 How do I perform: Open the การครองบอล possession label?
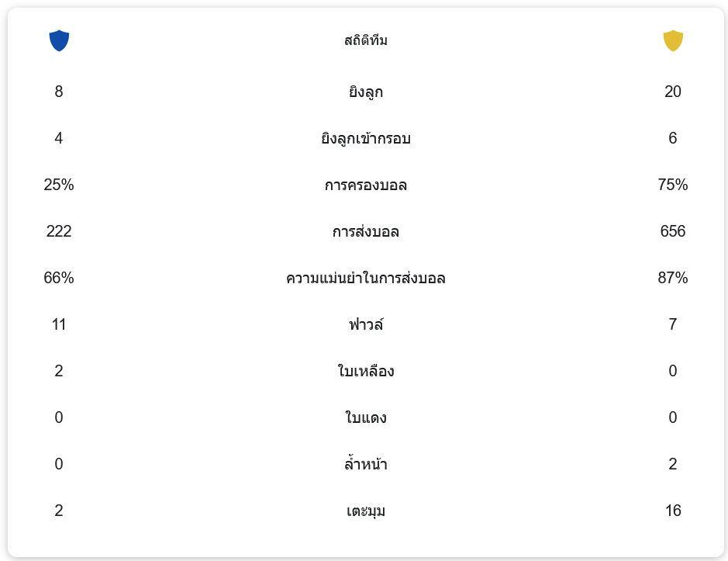coord(366,185)
